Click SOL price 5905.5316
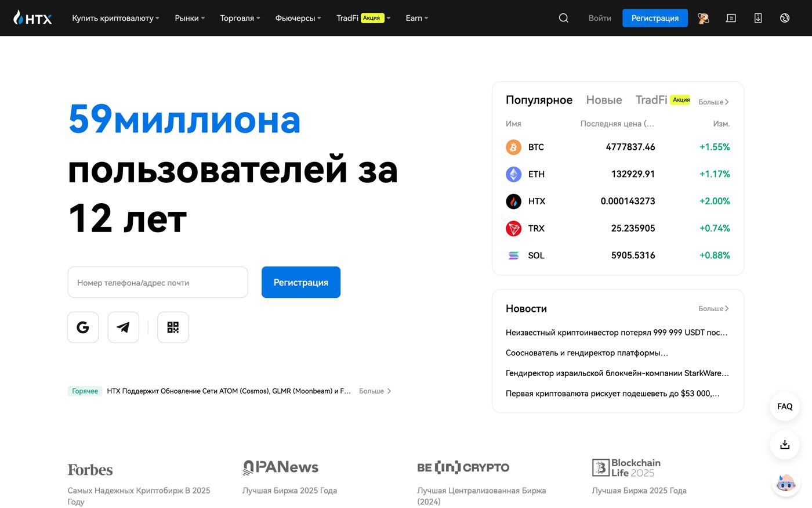Image resolution: width=812 pixels, height=508 pixels. [x=633, y=255]
